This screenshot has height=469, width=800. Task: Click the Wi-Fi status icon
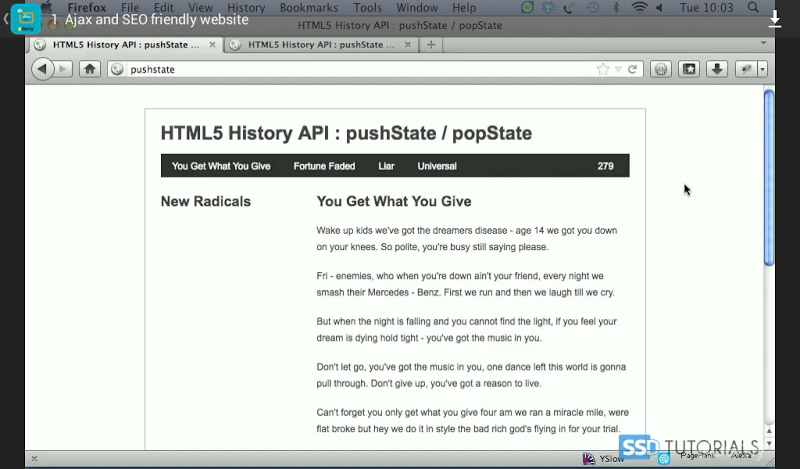pos(639,8)
